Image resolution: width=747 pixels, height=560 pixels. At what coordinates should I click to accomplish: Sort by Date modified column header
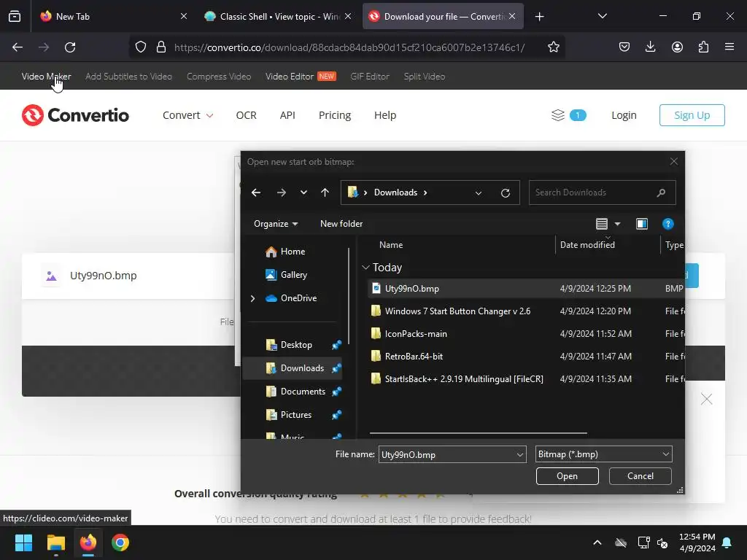(608, 245)
